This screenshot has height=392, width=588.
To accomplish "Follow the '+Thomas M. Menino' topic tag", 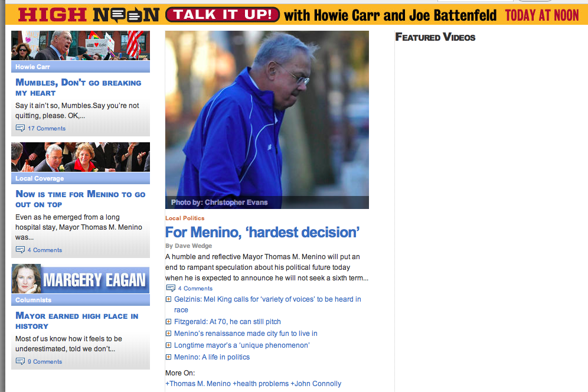I will tap(198, 384).
